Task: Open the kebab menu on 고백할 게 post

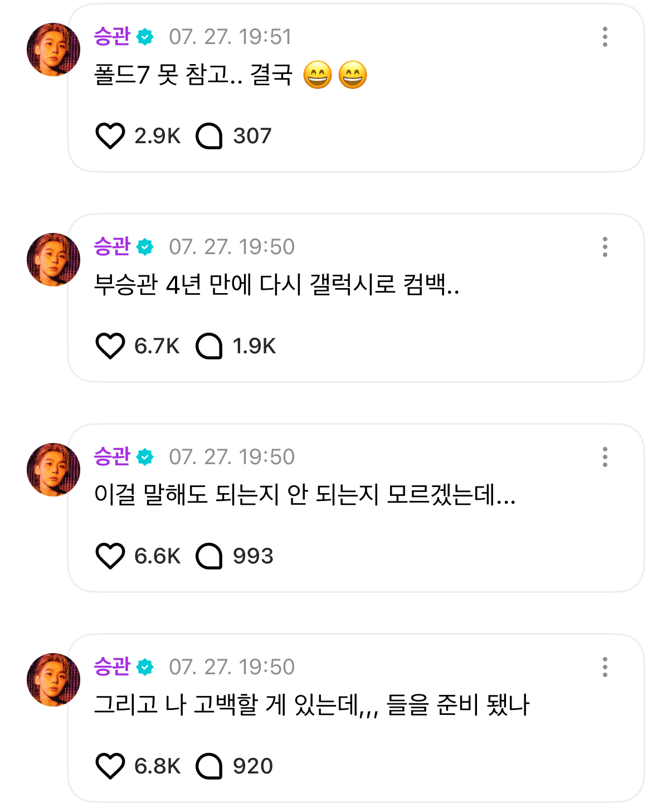Action: point(605,667)
